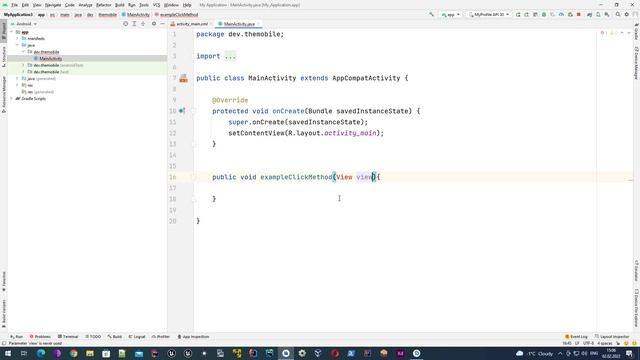The height and width of the screenshot is (360, 640).
Task: Open the app run configuration dropdown
Action: pyautogui.click(x=451, y=15)
